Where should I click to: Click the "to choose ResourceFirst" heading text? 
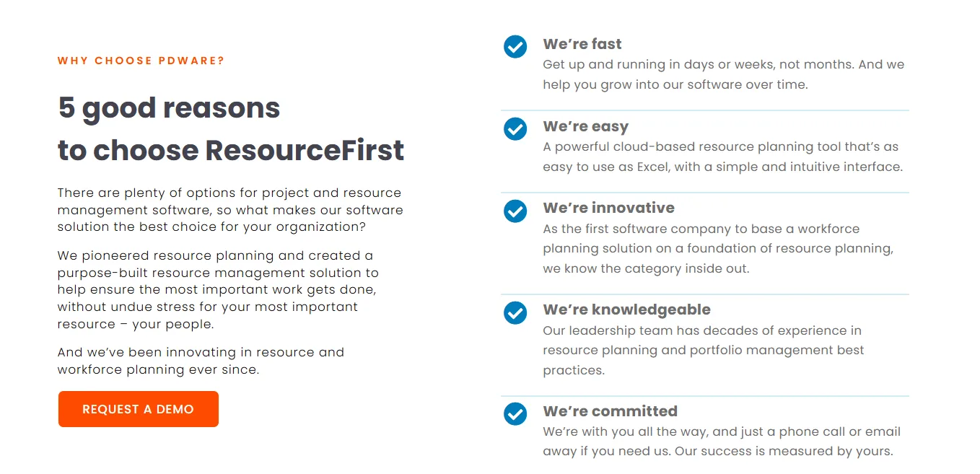pyautogui.click(x=231, y=150)
